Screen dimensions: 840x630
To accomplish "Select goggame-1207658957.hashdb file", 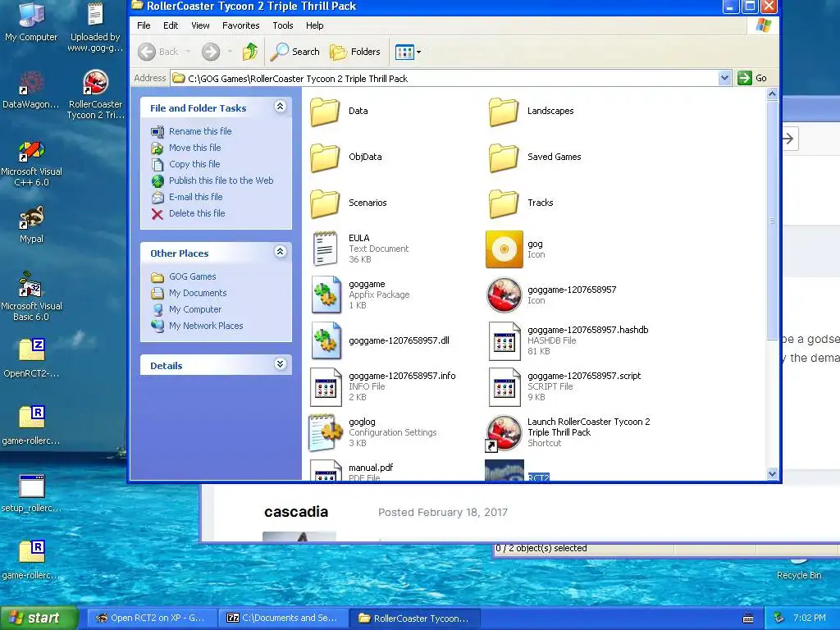I will coord(568,340).
